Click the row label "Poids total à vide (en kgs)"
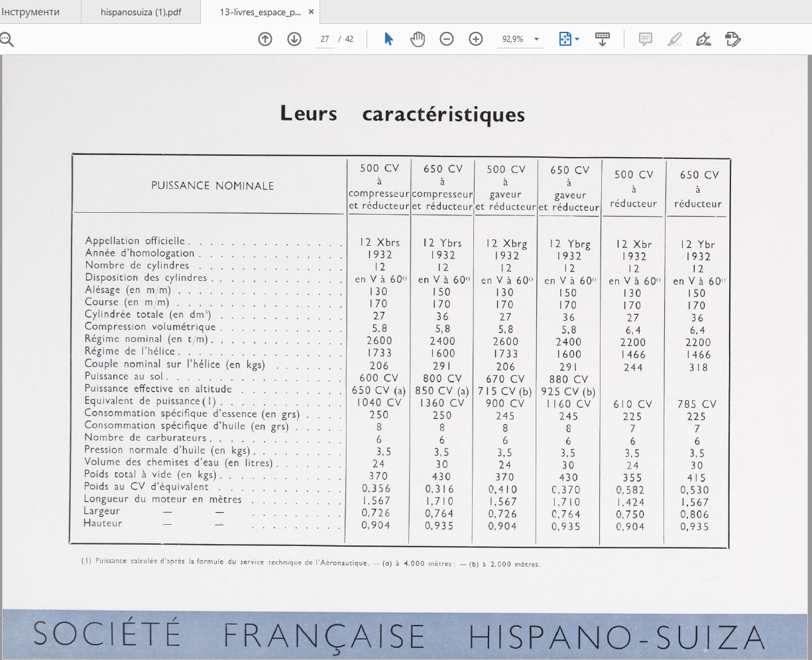Viewport: 812px width, 660px height. (150, 474)
